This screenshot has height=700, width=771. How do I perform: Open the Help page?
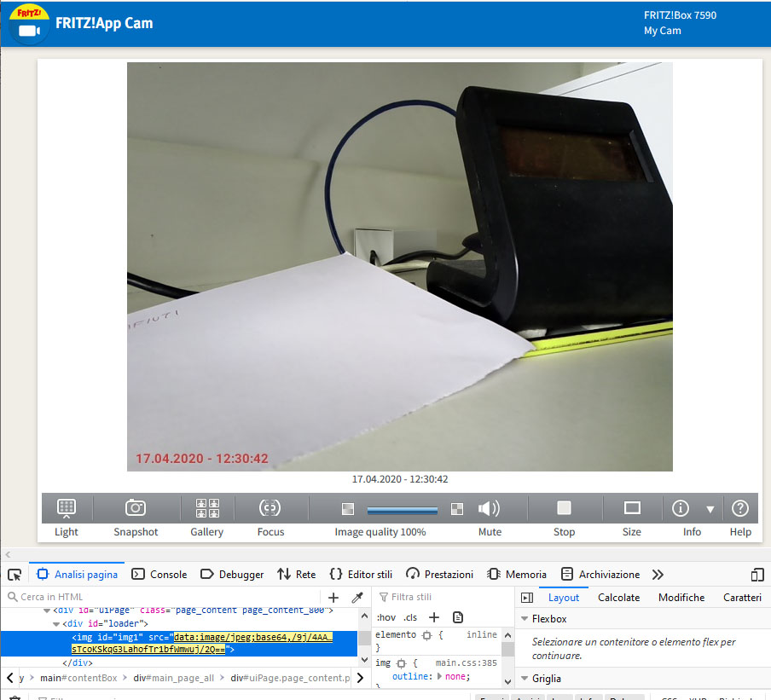(x=740, y=508)
